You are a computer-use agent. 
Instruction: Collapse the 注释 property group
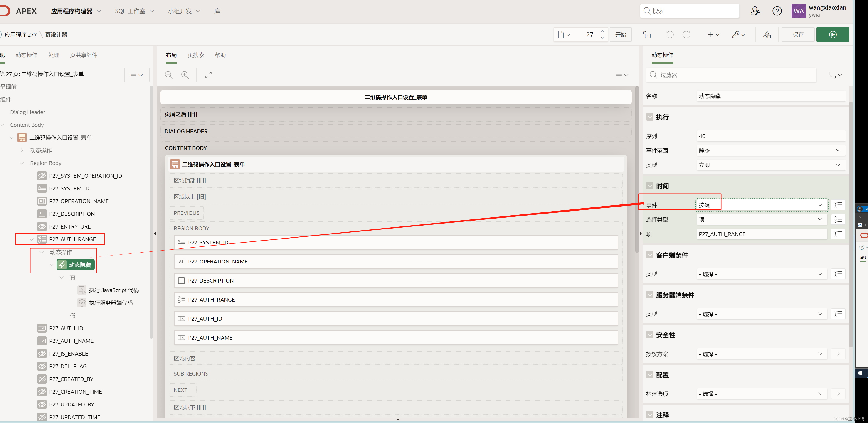tap(650, 415)
